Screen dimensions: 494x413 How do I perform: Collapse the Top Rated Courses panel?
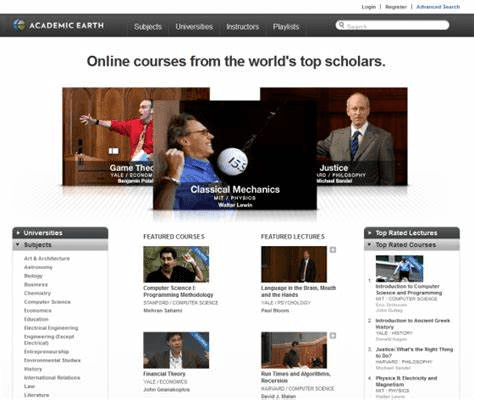(412, 245)
